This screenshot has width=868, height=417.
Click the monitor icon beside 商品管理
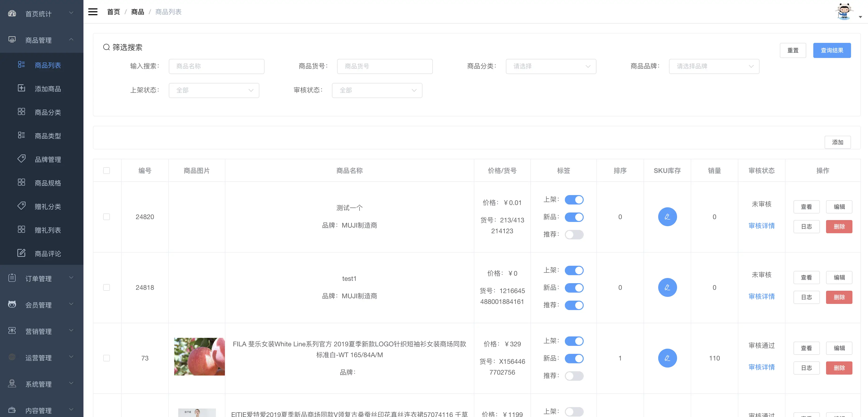(x=12, y=40)
